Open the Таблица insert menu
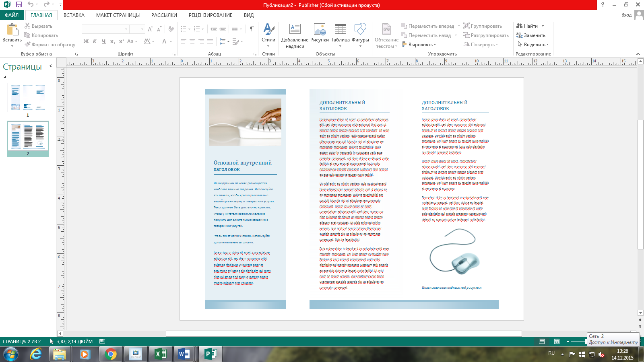644x362 pixels. [341, 35]
